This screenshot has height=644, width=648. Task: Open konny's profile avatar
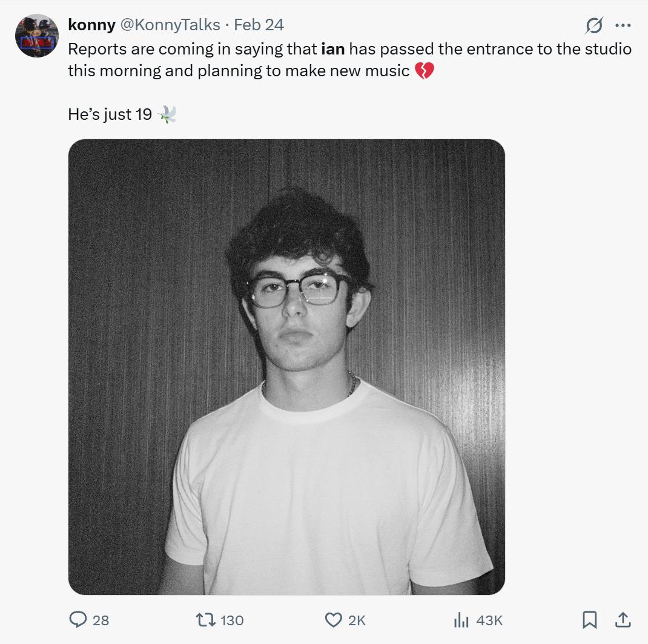37,36
